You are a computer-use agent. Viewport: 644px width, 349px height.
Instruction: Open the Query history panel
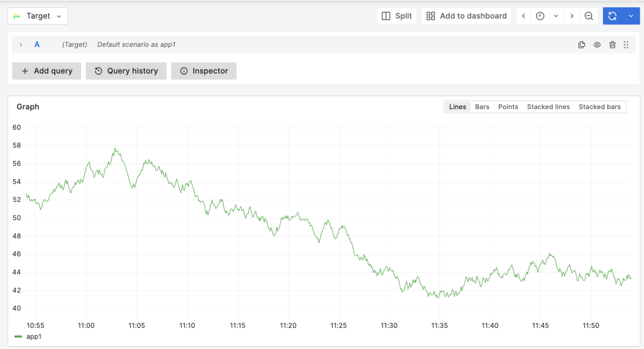(x=126, y=71)
